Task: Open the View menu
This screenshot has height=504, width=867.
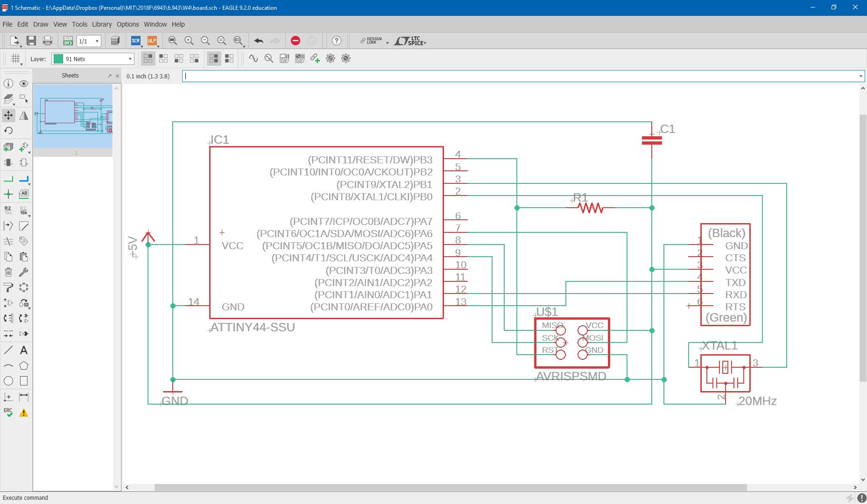Action: 60,24
